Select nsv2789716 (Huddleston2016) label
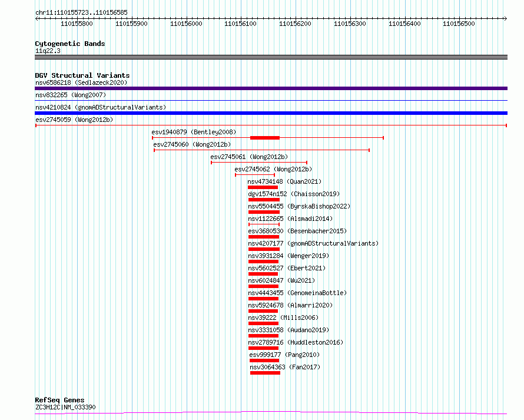The image size is (524, 420). [x=296, y=342]
